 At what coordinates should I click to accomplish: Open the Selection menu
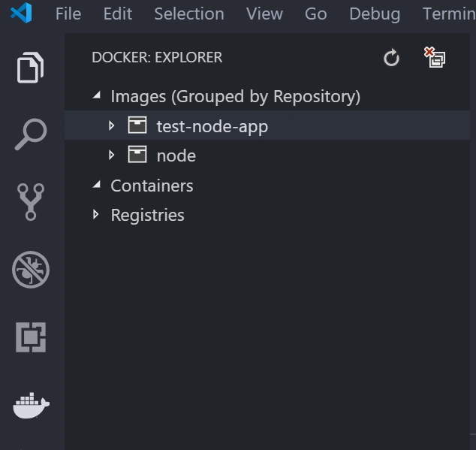189,14
